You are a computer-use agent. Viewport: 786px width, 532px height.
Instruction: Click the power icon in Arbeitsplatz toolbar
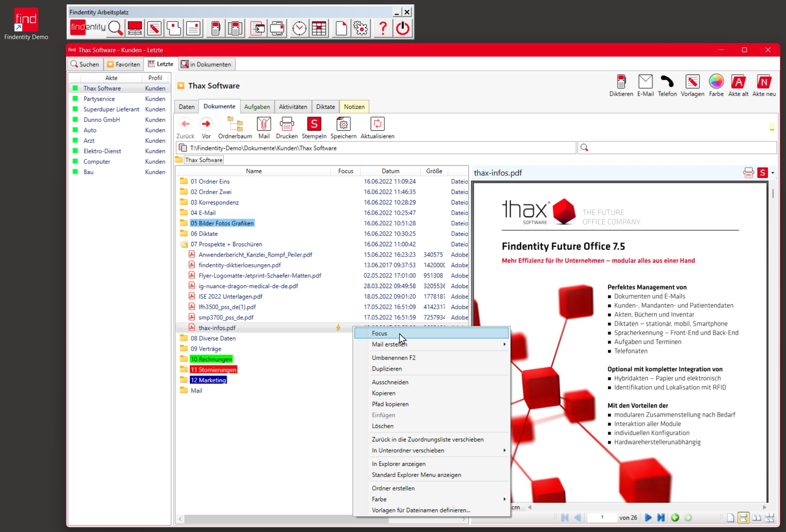(x=403, y=28)
